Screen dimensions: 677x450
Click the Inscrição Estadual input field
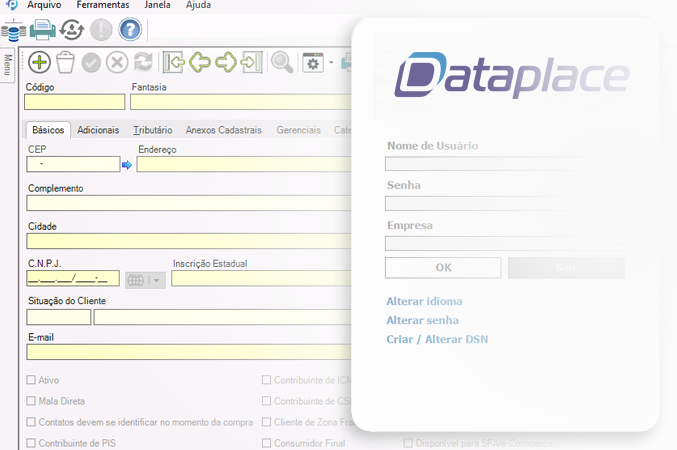click(x=261, y=279)
